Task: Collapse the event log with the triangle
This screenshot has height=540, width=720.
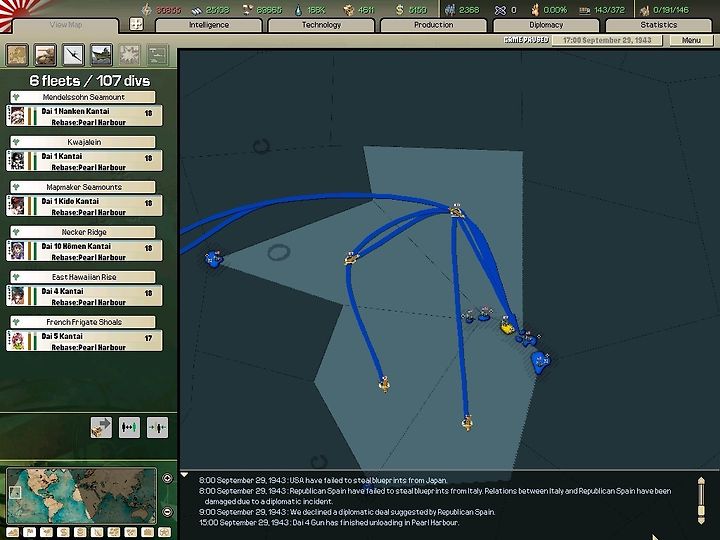Action: click(184, 474)
